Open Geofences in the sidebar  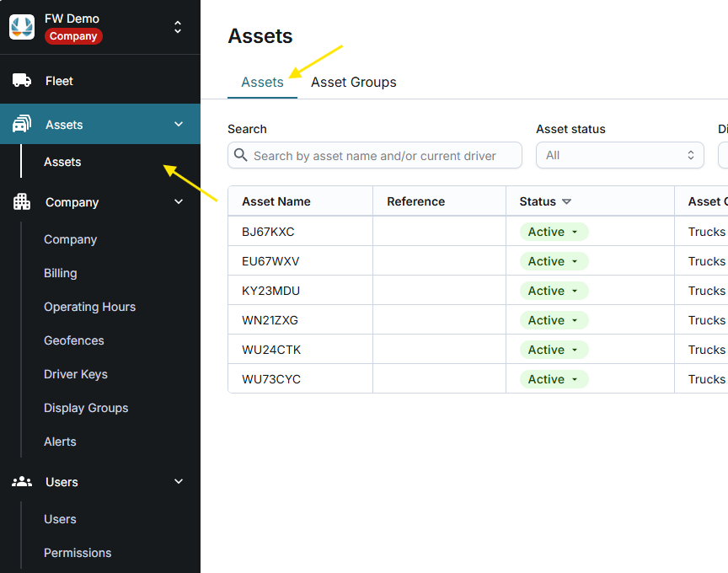tap(74, 340)
